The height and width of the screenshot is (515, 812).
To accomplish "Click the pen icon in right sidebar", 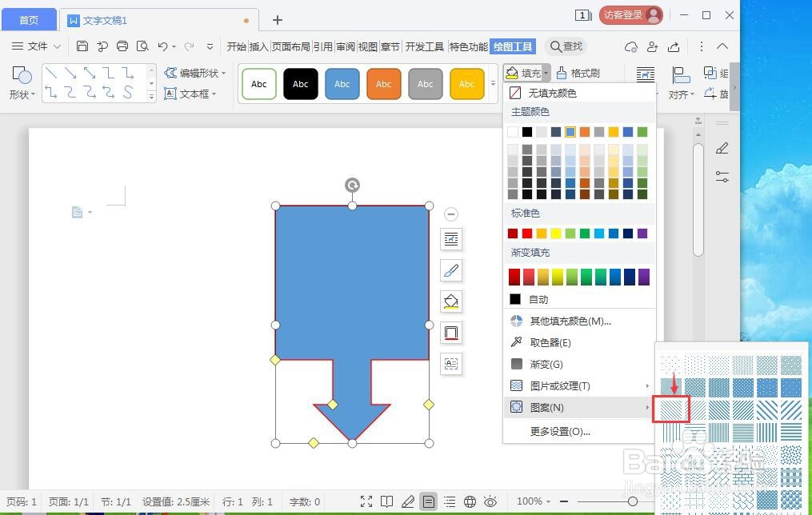I will (722, 149).
